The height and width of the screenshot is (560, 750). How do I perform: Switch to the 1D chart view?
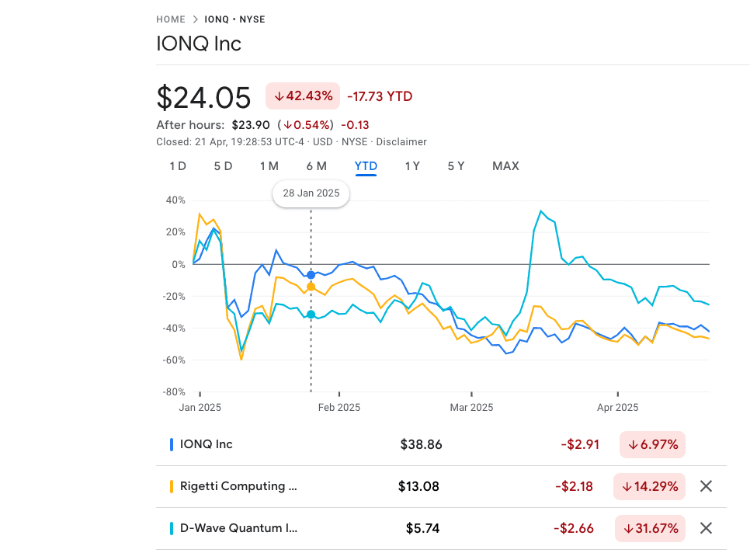[x=178, y=165]
